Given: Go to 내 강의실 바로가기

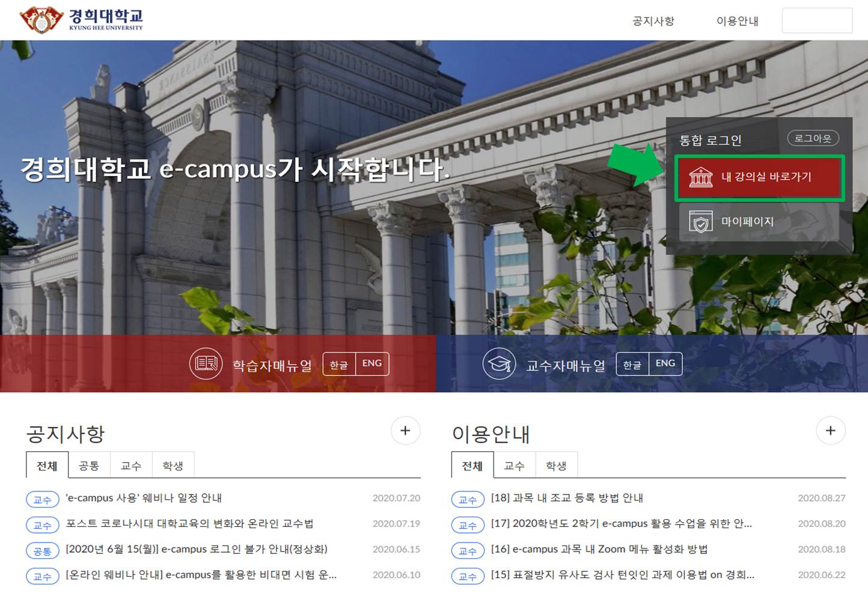Looking at the screenshot, I should pos(759,177).
